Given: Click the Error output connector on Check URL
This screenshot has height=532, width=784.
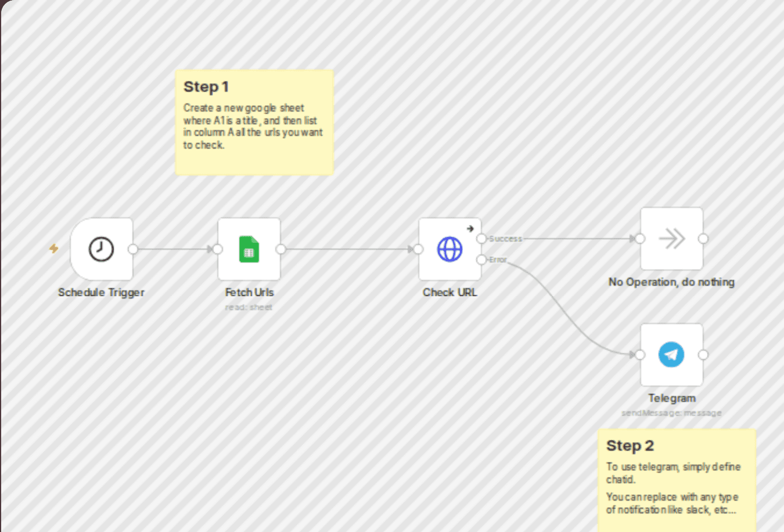Looking at the screenshot, I should tap(481, 260).
